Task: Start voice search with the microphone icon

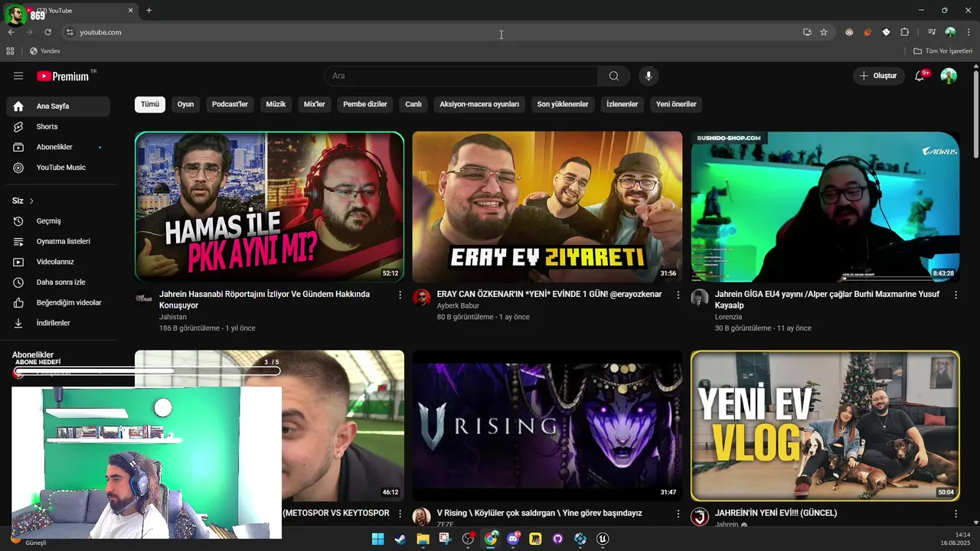Action: point(648,76)
